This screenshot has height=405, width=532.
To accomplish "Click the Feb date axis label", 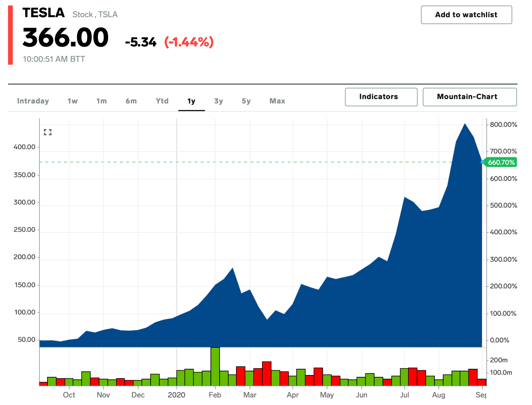I will coord(215,395).
